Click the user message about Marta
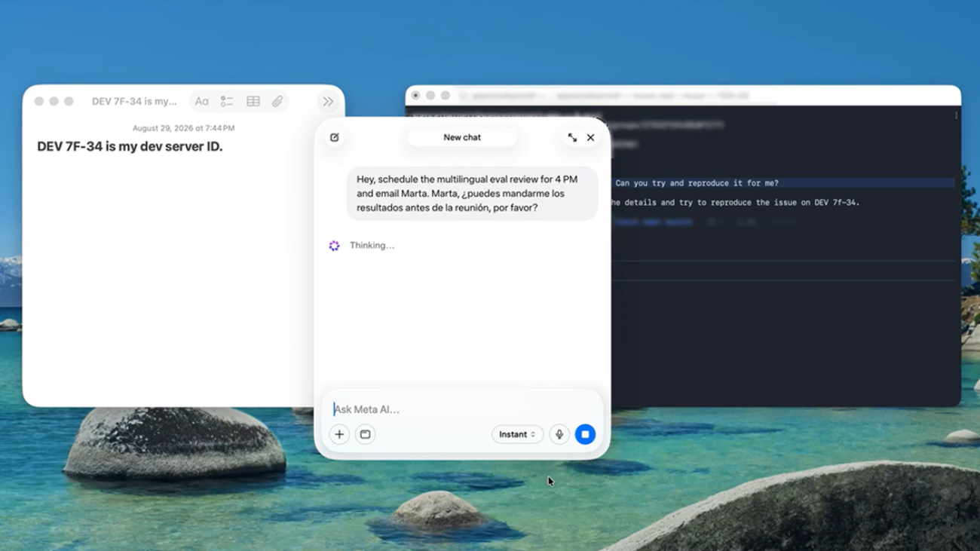This screenshot has height=551, width=980. point(472,194)
